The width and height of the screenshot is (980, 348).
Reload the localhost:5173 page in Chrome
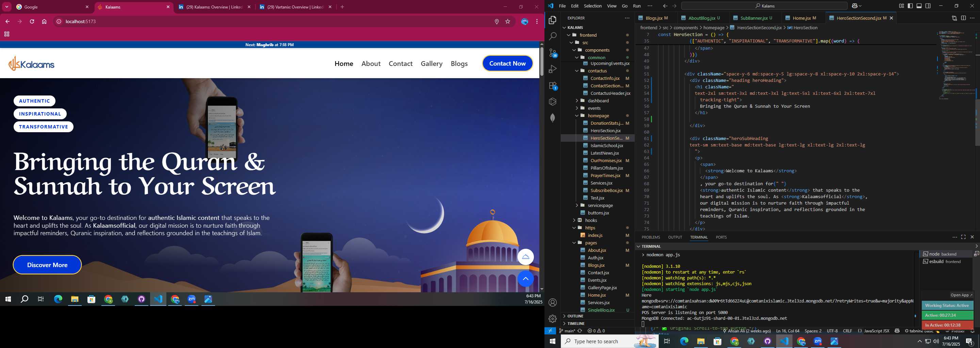pyautogui.click(x=32, y=22)
